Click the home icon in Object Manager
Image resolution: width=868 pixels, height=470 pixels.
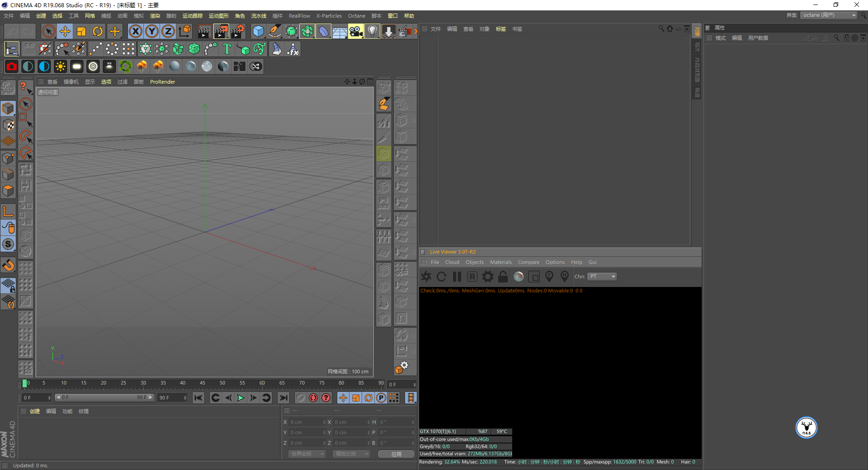click(x=670, y=29)
